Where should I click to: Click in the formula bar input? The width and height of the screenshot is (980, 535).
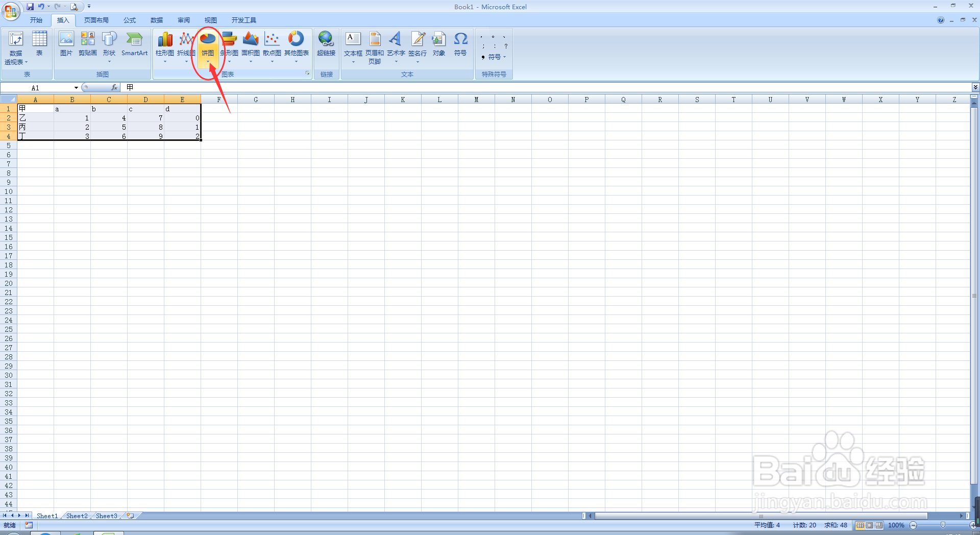(x=546, y=87)
